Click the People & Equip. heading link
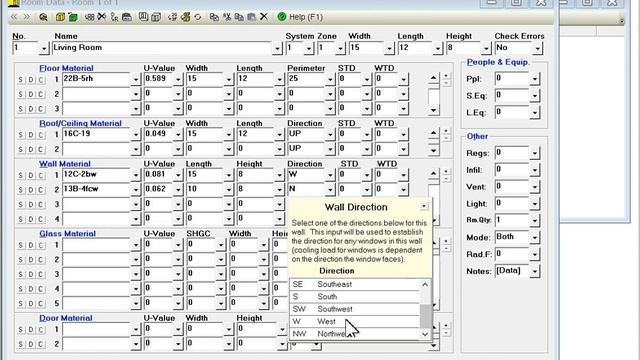The image size is (640, 360). tap(498, 62)
